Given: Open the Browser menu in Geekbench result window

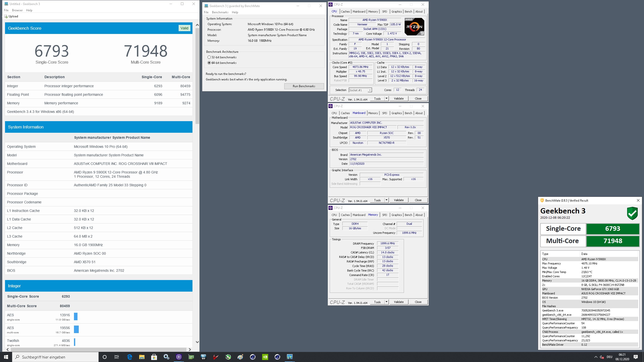Looking at the screenshot, I should (x=17, y=10).
